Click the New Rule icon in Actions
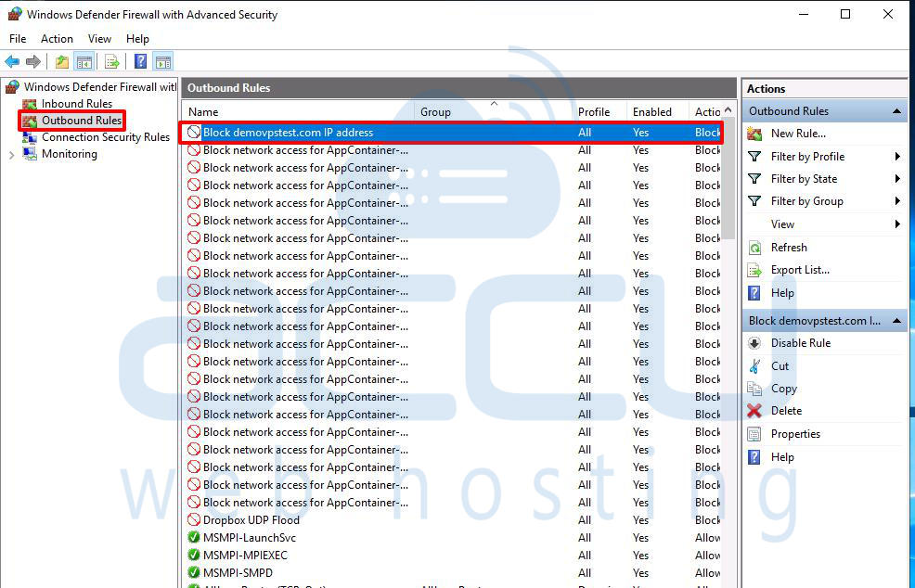The height and width of the screenshot is (588, 915). pyautogui.click(x=754, y=134)
